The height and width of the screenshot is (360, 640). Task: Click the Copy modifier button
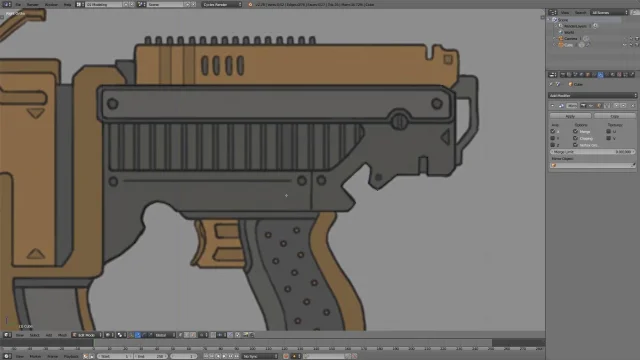tap(614, 116)
